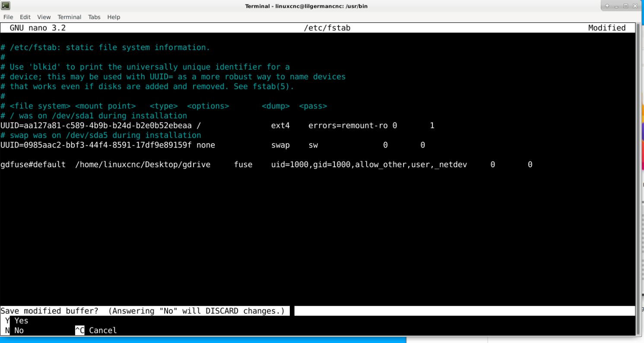This screenshot has height=343, width=644.
Task: Click the /home/linuxcnc/Desktop/gdrive mount point
Action: pos(143,165)
